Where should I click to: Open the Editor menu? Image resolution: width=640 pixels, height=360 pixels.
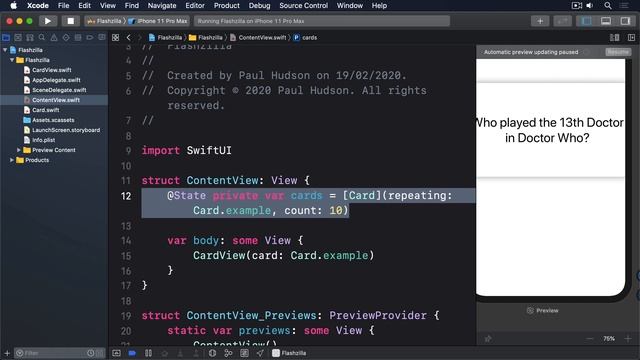(195, 6)
